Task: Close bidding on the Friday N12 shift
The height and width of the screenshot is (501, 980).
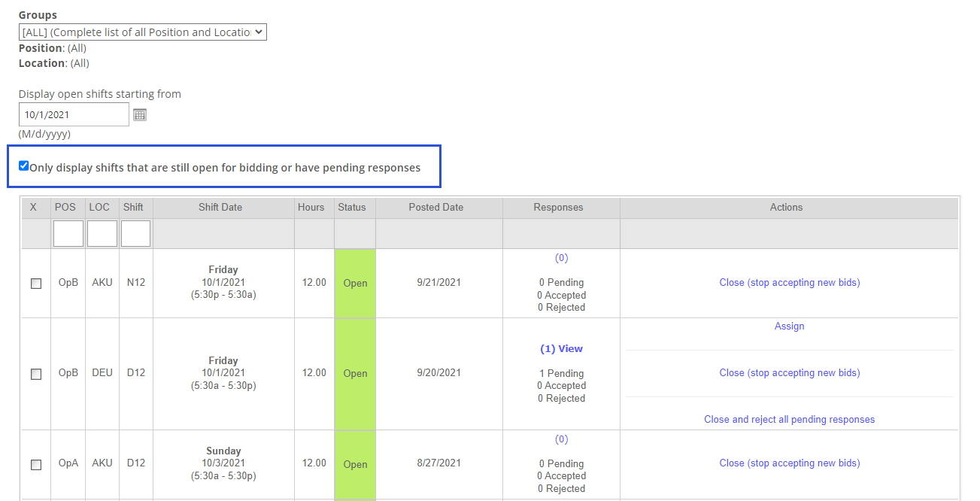Action: click(789, 282)
